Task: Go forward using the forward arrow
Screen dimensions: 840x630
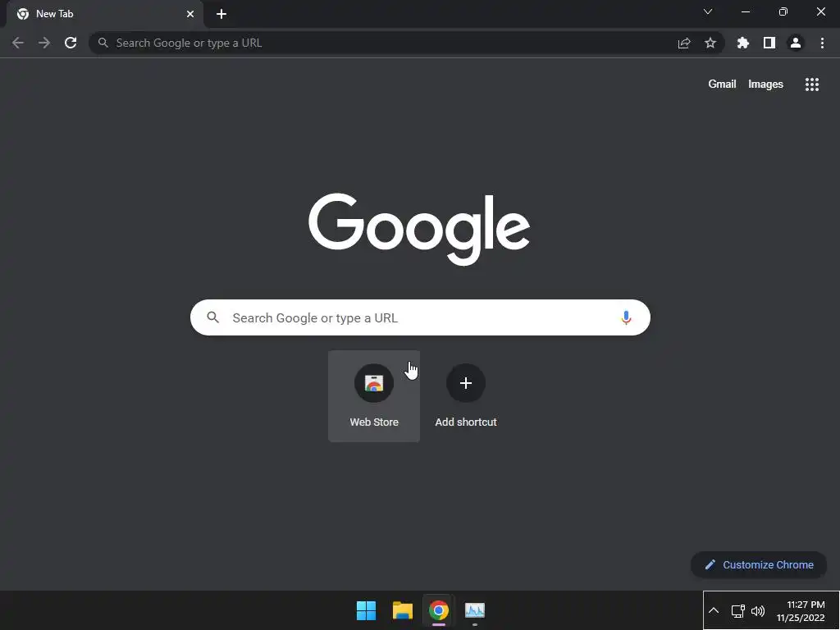Action: (44, 43)
